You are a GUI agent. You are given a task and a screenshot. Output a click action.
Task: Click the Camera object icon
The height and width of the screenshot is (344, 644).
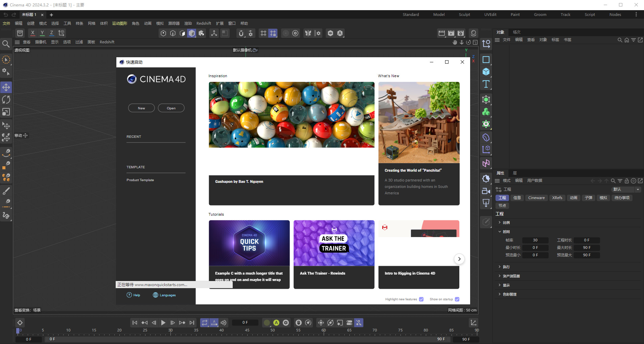[486, 191]
